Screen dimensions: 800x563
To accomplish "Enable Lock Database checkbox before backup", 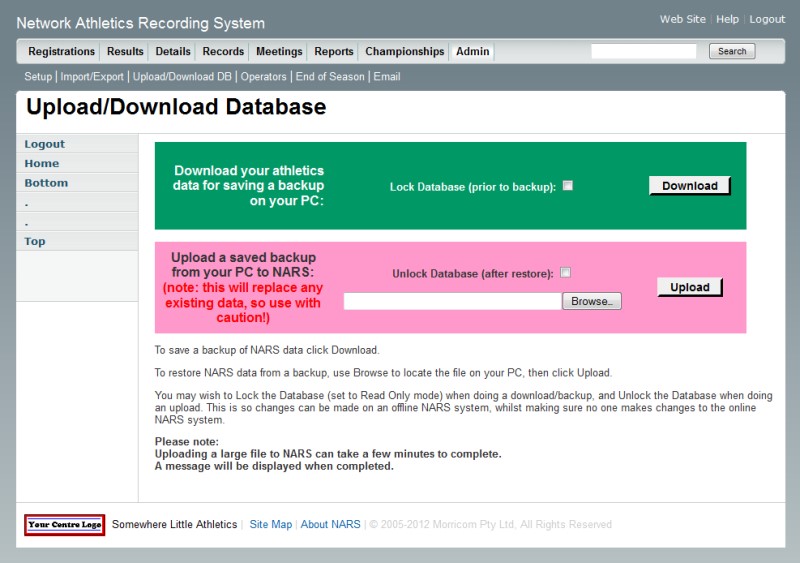I will coord(568,186).
